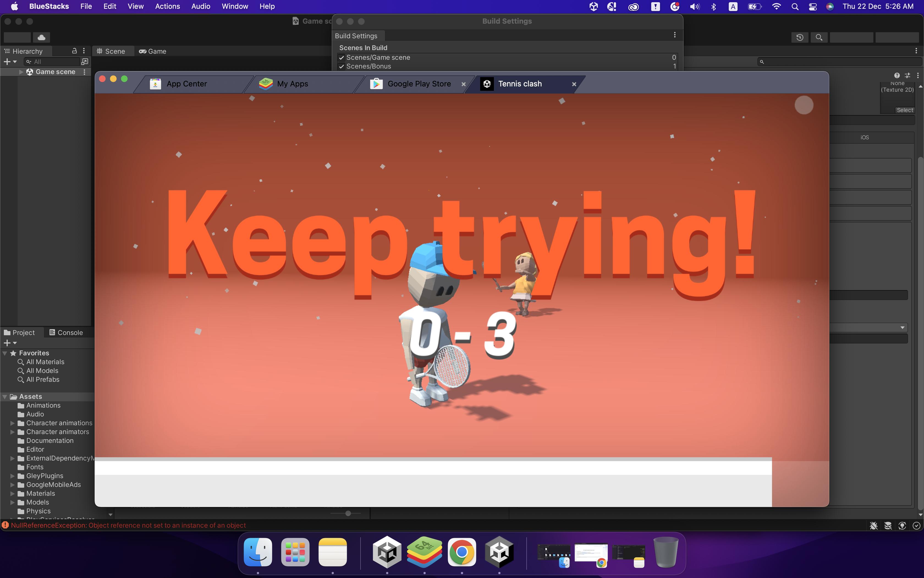Click the Unity toolbar global search magnifier
This screenshot has height=578, width=924.
coord(819,37)
